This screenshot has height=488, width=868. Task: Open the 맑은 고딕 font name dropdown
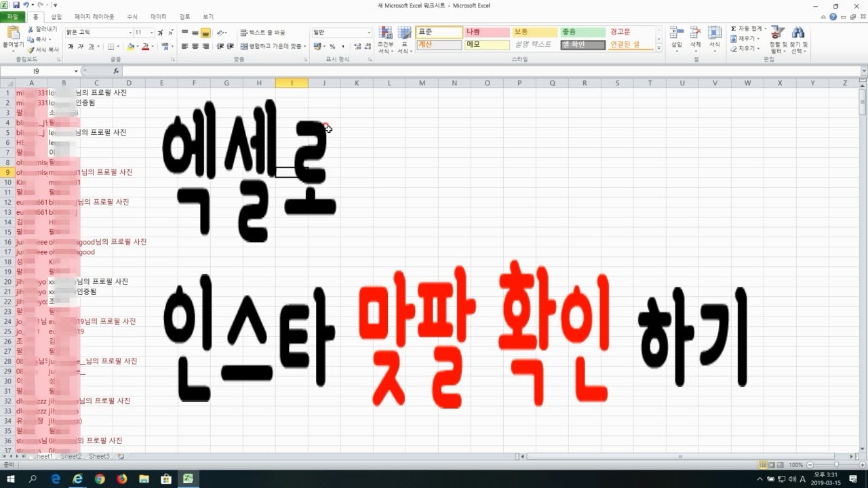pyautogui.click(x=130, y=33)
